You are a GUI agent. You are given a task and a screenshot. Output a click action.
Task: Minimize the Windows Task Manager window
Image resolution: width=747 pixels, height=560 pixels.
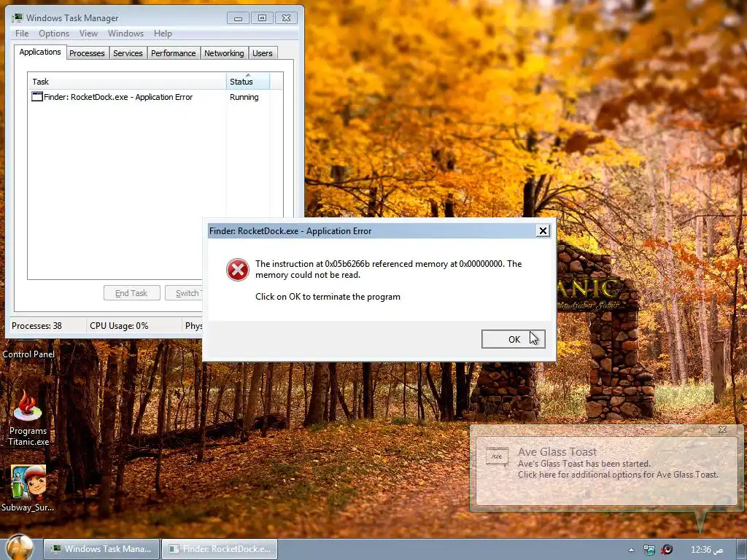click(x=239, y=18)
